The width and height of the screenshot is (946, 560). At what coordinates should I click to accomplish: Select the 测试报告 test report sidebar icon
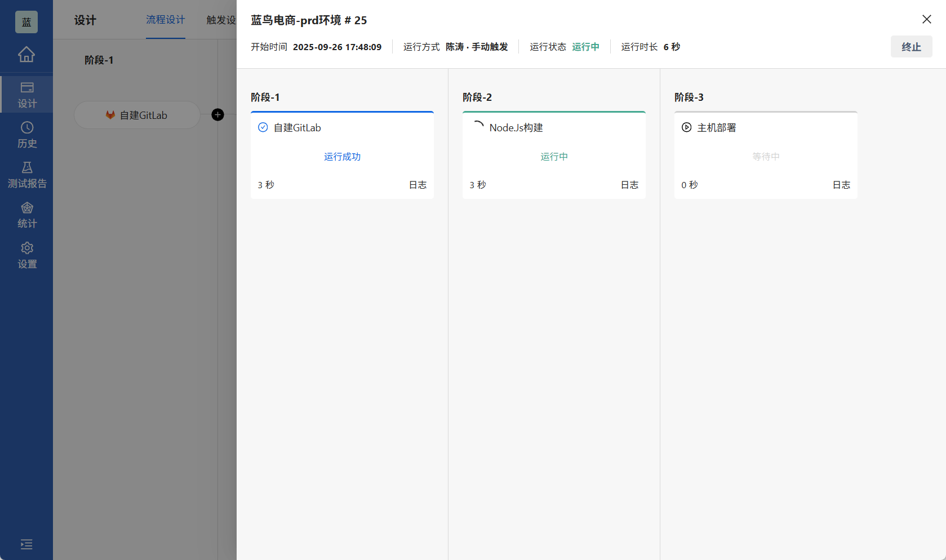pos(26,174)
